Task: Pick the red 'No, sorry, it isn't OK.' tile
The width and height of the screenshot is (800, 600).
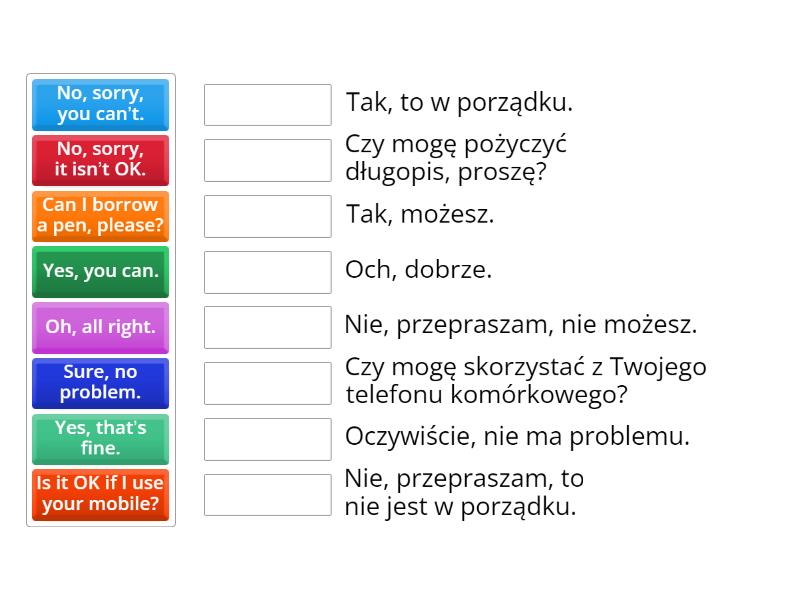Action: [101, 160]
